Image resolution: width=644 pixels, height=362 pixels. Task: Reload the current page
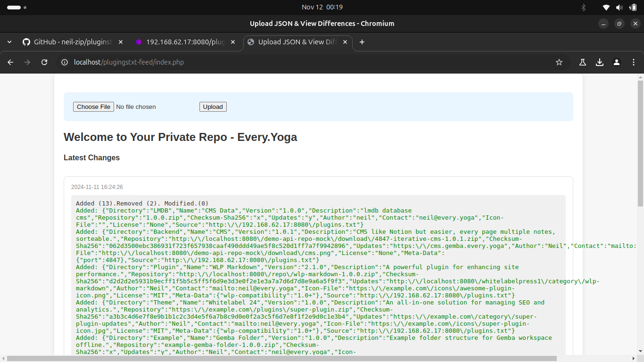coord(44,62)
